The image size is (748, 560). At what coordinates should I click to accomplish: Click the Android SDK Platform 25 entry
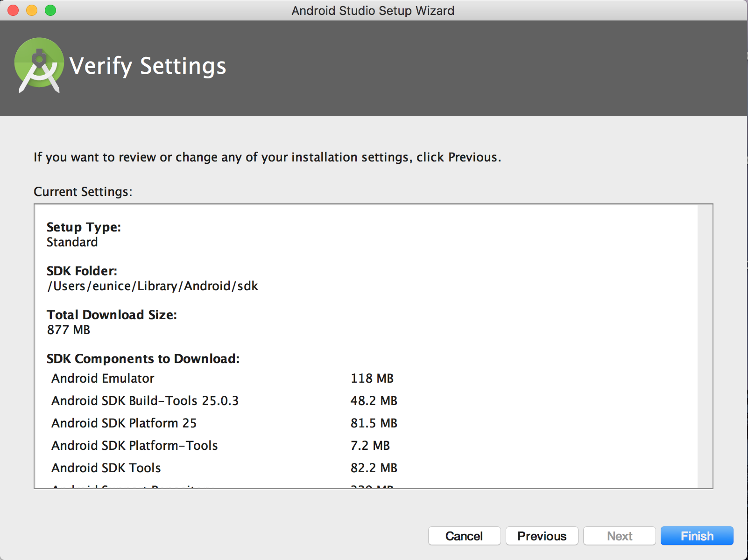[x=124, y=423]
